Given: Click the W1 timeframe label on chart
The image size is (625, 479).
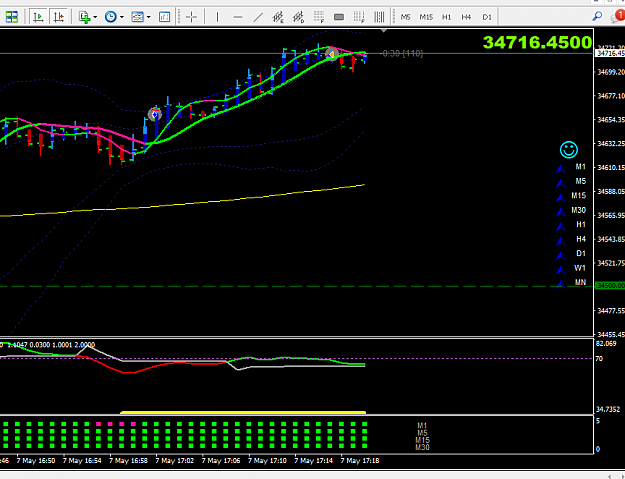Looking at the screenshot, I should pyautogui.click(x=580, y=268).
